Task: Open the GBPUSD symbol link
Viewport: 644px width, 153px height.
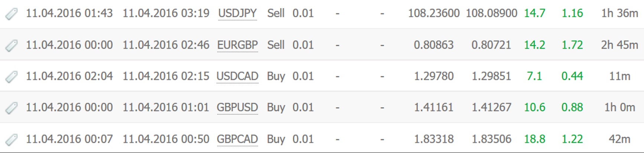Action: 237,107
